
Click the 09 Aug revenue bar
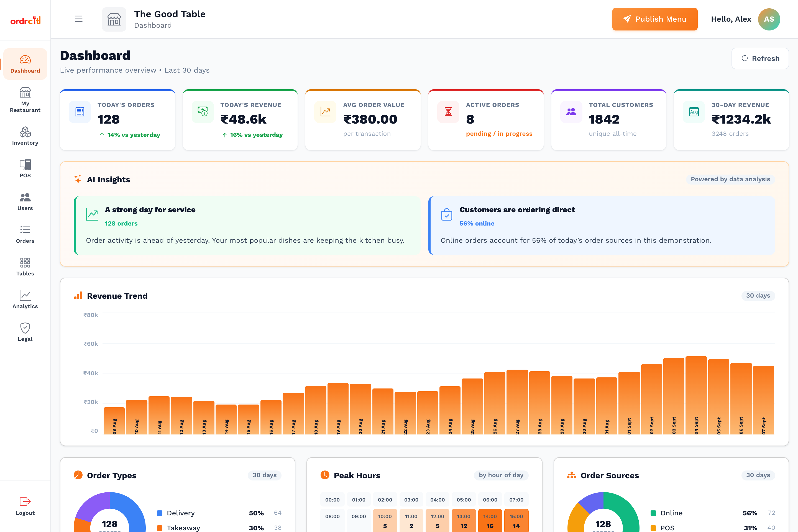tap(114, 421)
